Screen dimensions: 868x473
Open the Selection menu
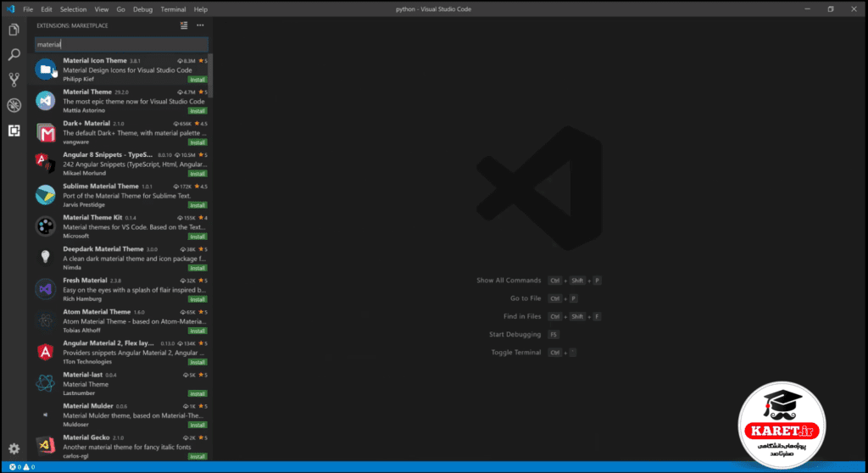[73, 9]
